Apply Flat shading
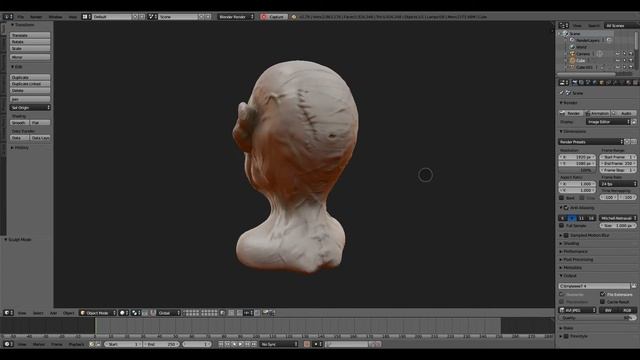Viewport: 640px width, 360px height. 40,122
